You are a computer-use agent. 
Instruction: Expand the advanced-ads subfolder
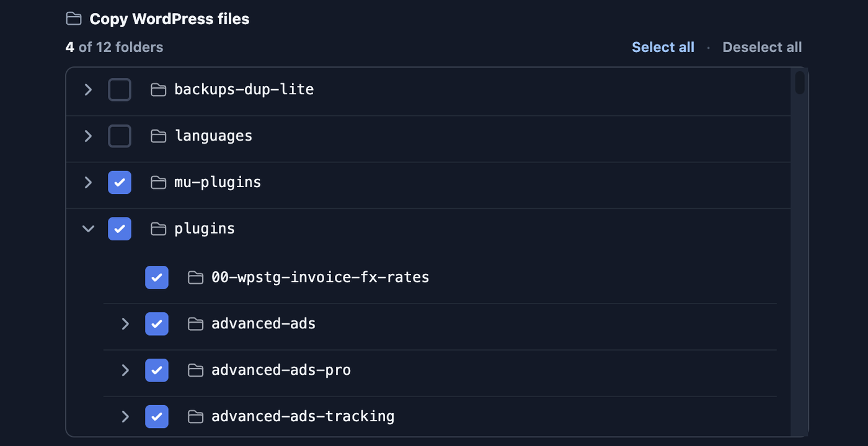(x=125, y=324)
